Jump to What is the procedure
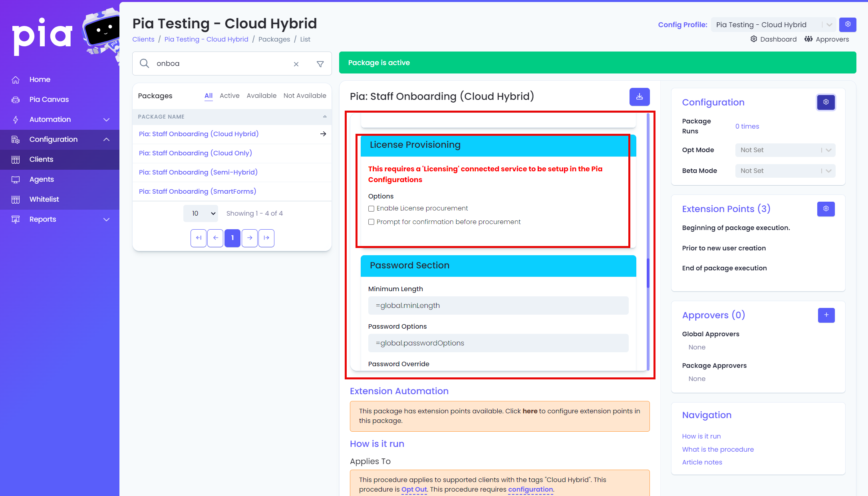Image resolution: width=868 pixels, height=496 pixels. 718,449
